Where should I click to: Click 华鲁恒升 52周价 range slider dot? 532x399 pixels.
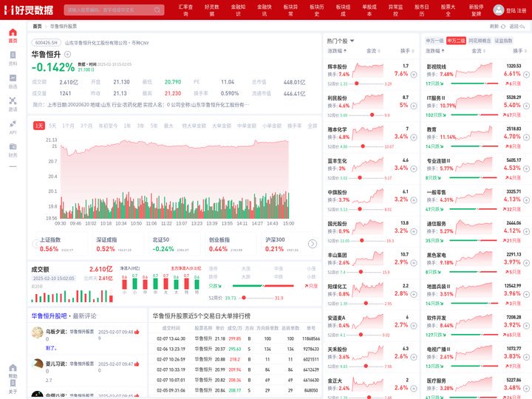[244, 298]
